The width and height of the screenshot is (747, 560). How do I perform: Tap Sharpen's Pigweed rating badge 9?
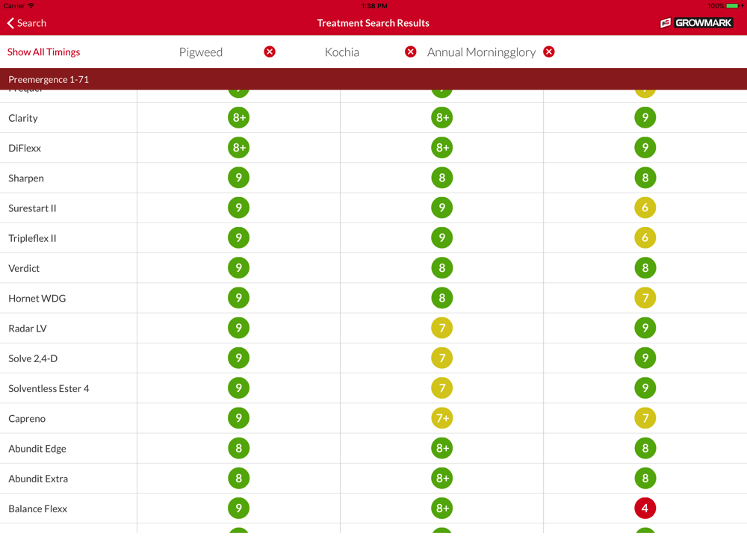coord(239,178)
